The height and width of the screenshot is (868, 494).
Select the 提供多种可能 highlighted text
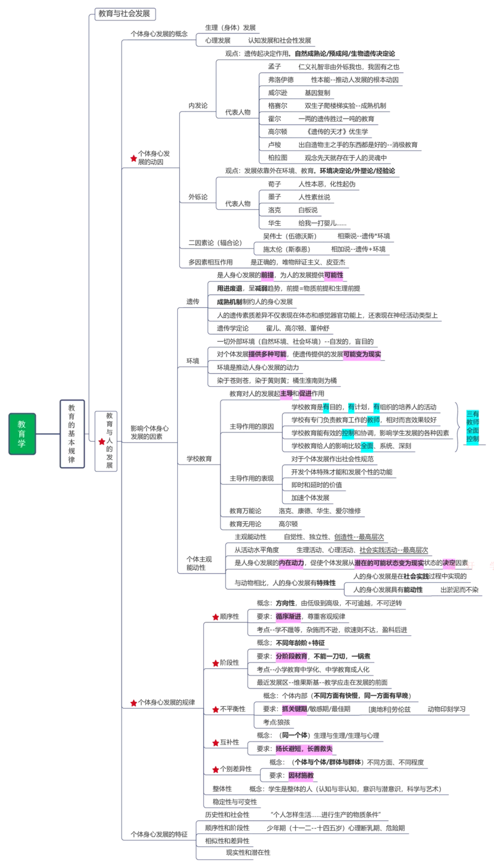[267, 354]
